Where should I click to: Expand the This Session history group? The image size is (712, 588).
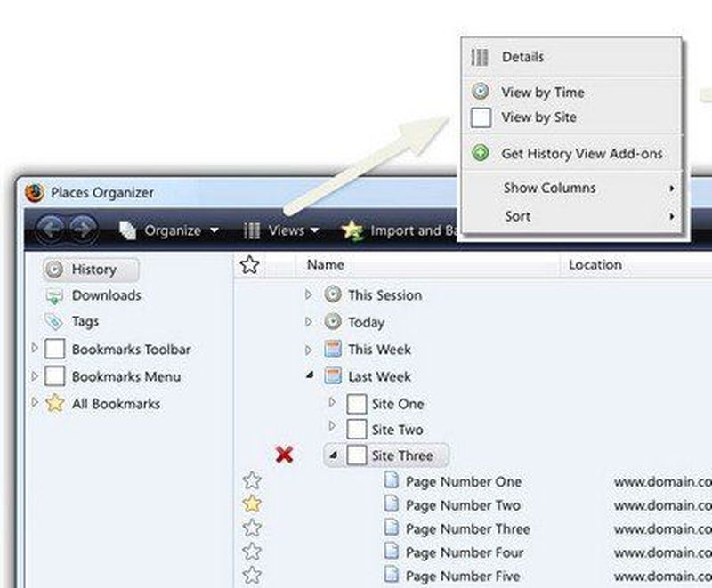[309, 295]
